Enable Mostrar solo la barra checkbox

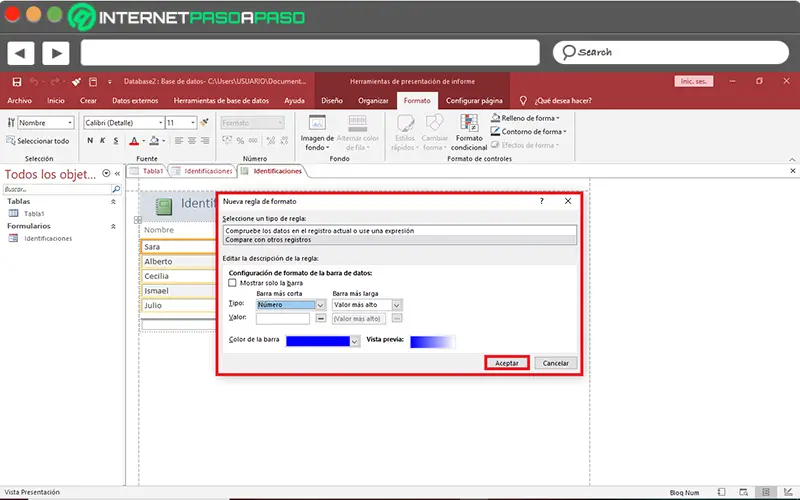[233, 283]
